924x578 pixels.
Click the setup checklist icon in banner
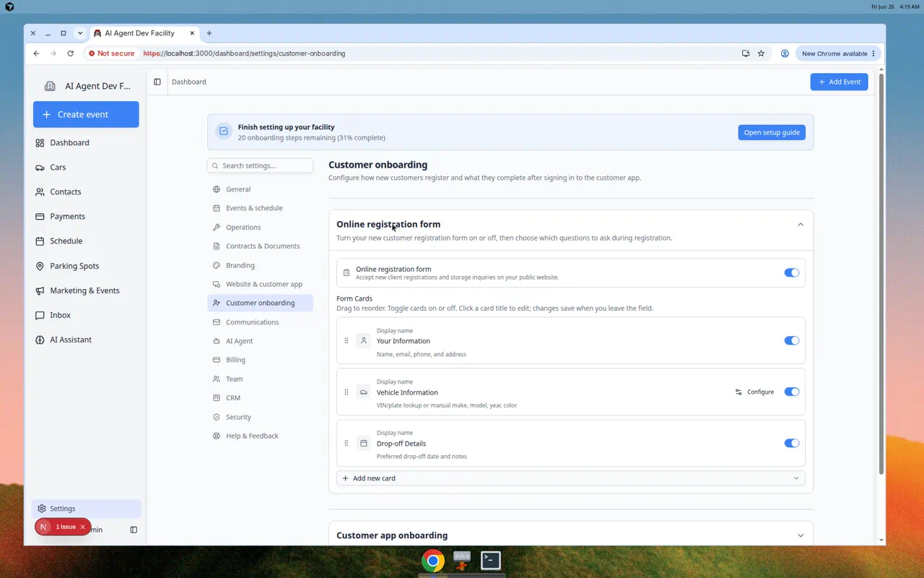(224, 131)
